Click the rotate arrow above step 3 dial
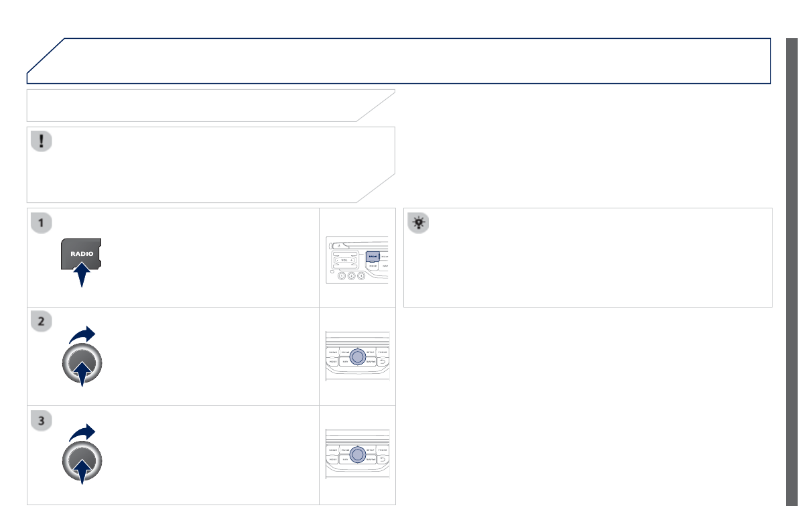The height and width of the screenshot is (532, 798). click(x=82, y=433)
